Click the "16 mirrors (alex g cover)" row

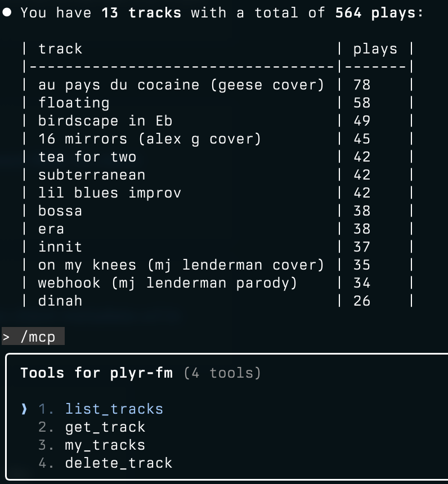click(x=150, y=139)
